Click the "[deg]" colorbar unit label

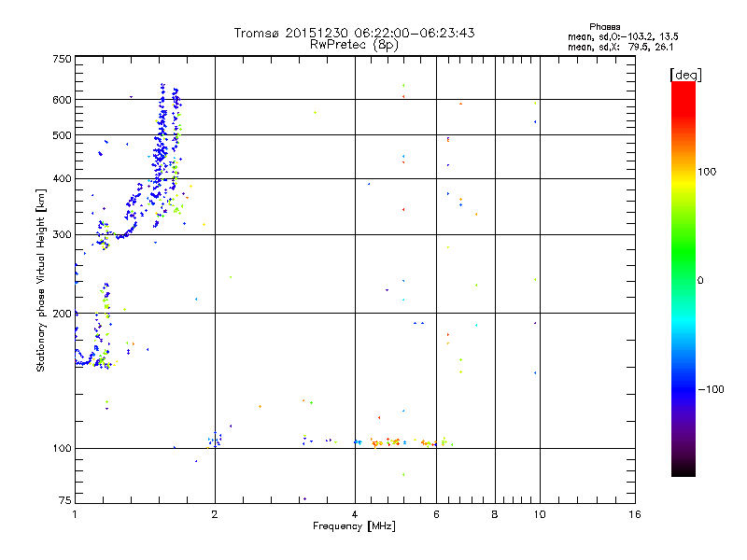685,75
